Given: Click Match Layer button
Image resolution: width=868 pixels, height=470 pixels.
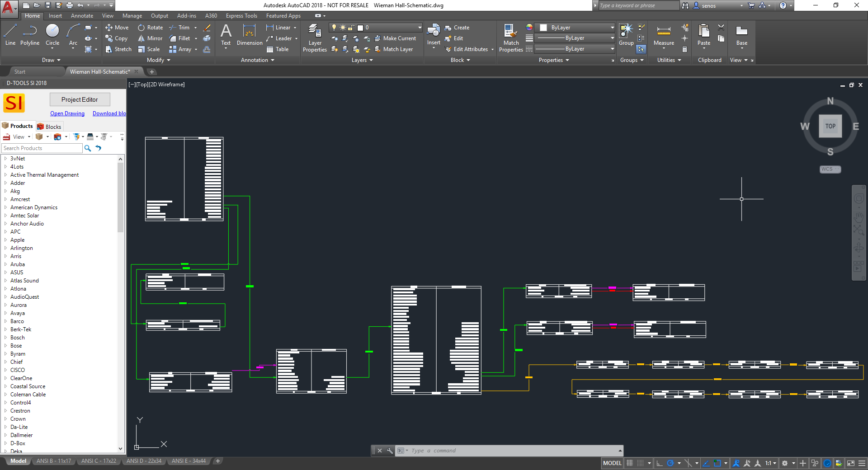Looking at the screenshot, I should [393, 49].
